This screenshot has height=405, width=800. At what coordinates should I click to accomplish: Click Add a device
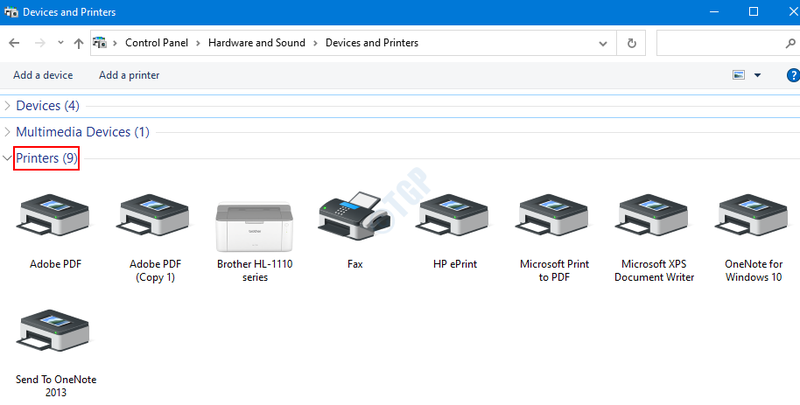coord(43,75)
